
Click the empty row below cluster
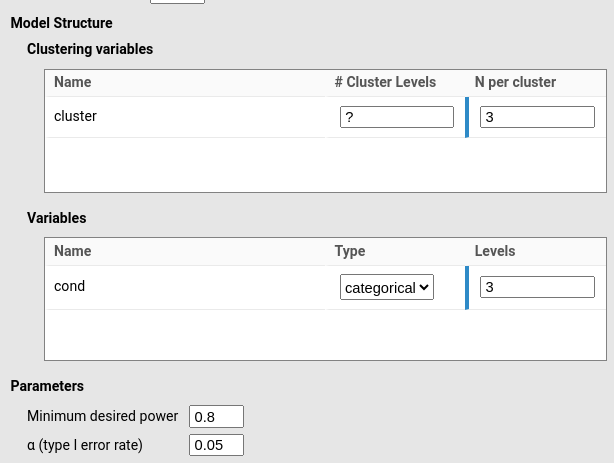tap(325, 164)
